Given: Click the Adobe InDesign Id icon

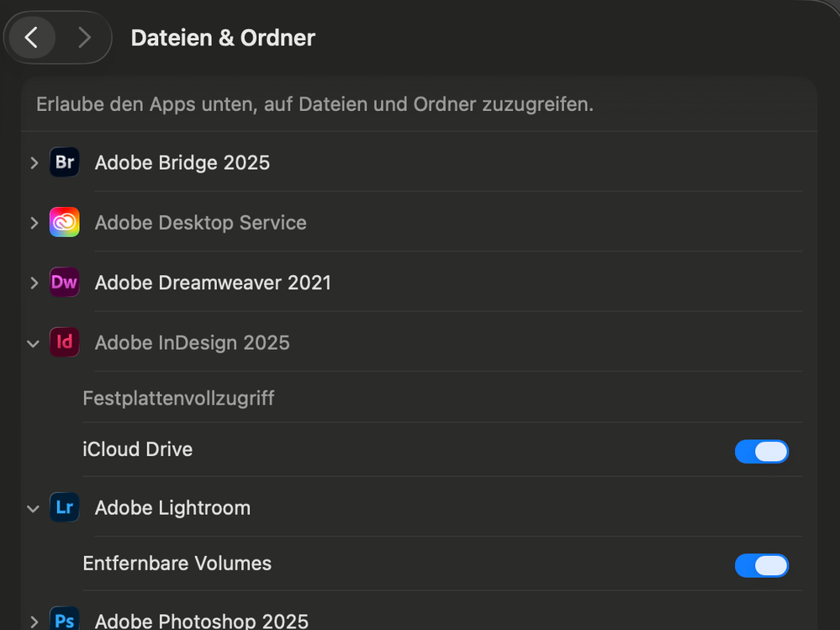Looking at the screenshot, I should [65, 342].
